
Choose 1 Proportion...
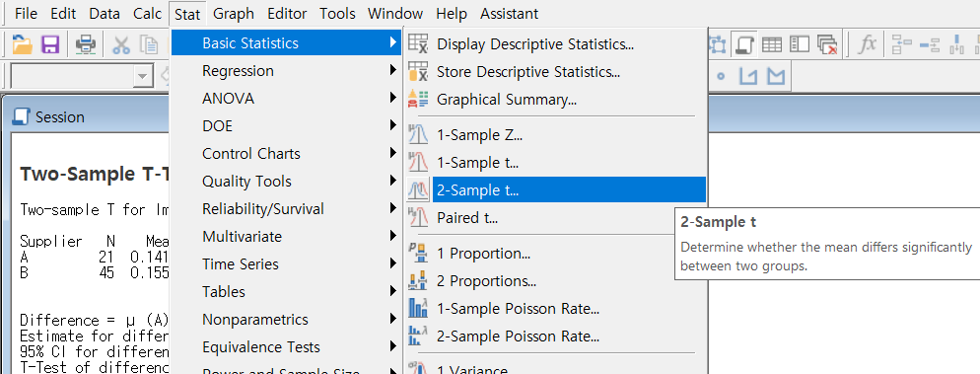[x=555, y=254]
